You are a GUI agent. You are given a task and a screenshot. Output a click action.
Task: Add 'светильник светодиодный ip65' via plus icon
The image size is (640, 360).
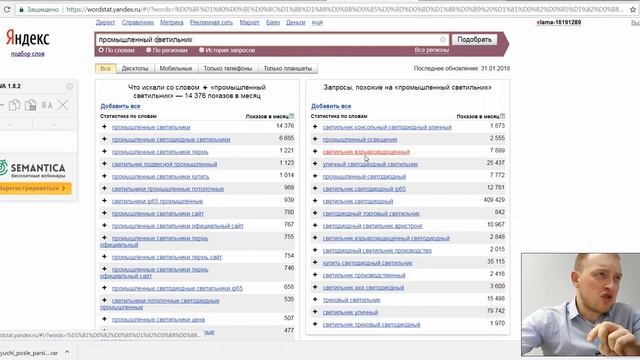315,189
